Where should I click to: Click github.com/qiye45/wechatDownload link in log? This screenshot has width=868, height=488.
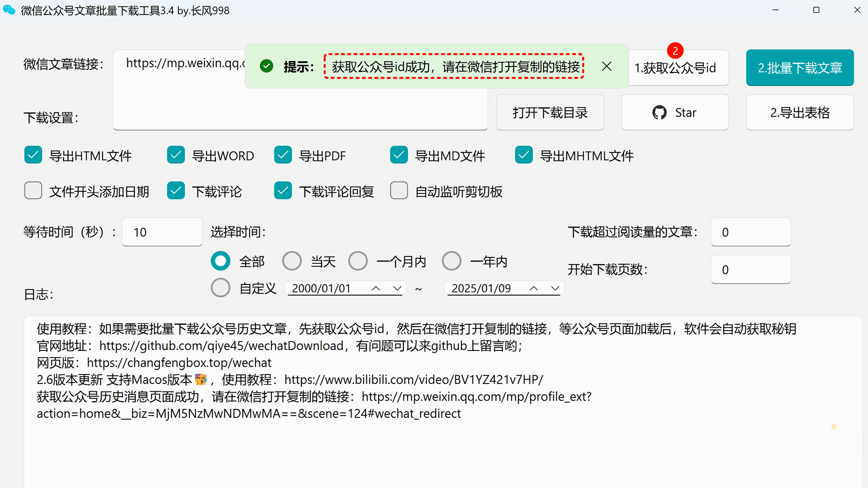point(221,346)
